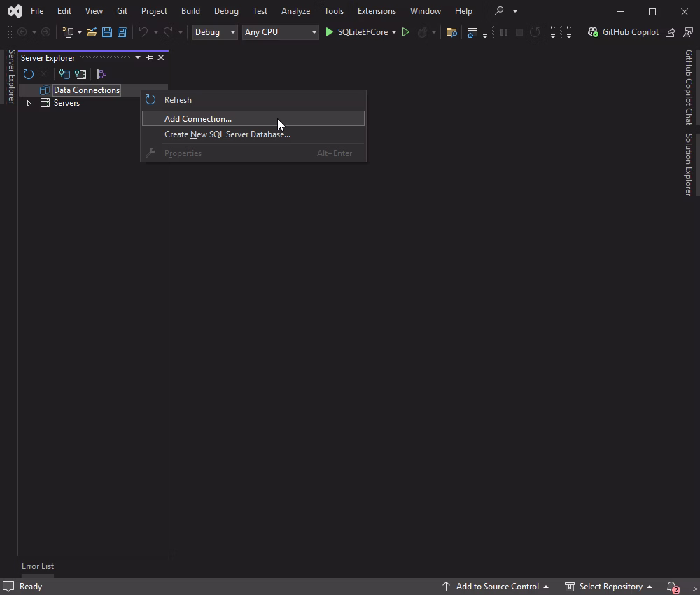This screenshot has width=700, height=595.
Task: Choose Add Connection from the context menu
Action: tap(198, 118)
